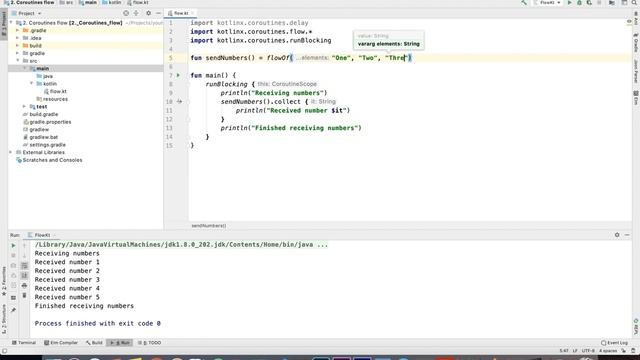The image size is (640, 360).
Task: Click the print output icon in Run panel
Action: 24,285
